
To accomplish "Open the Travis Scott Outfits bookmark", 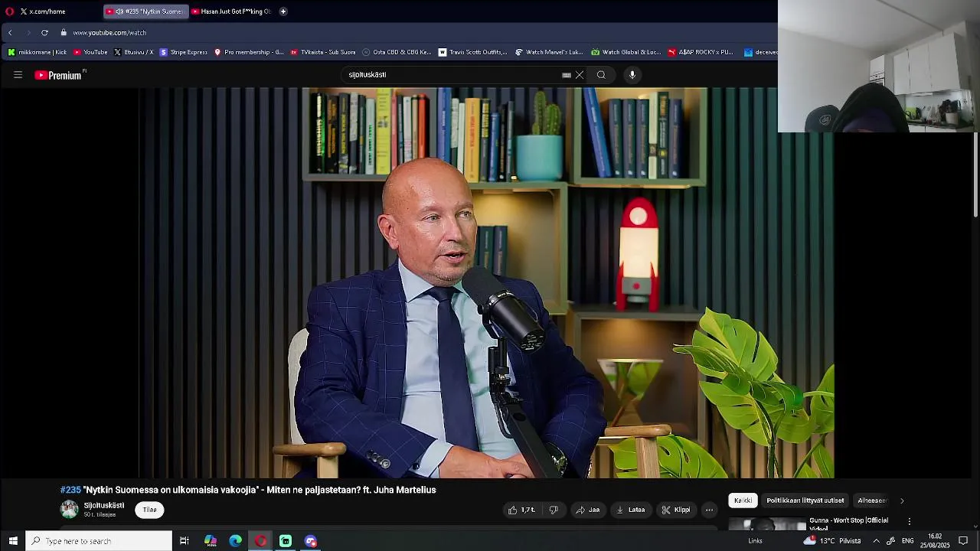I will pos(472,52).
